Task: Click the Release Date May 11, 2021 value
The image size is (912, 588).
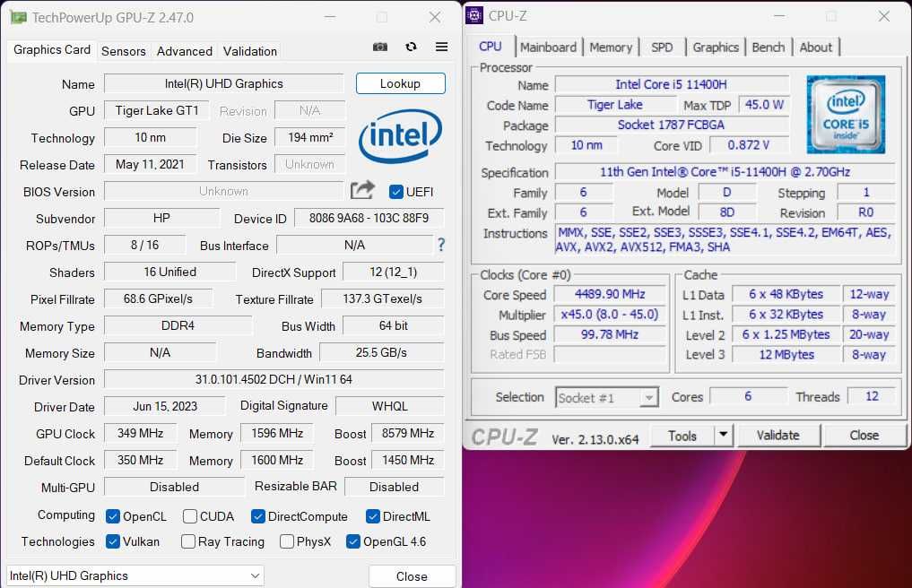Action: click(150, 165)
